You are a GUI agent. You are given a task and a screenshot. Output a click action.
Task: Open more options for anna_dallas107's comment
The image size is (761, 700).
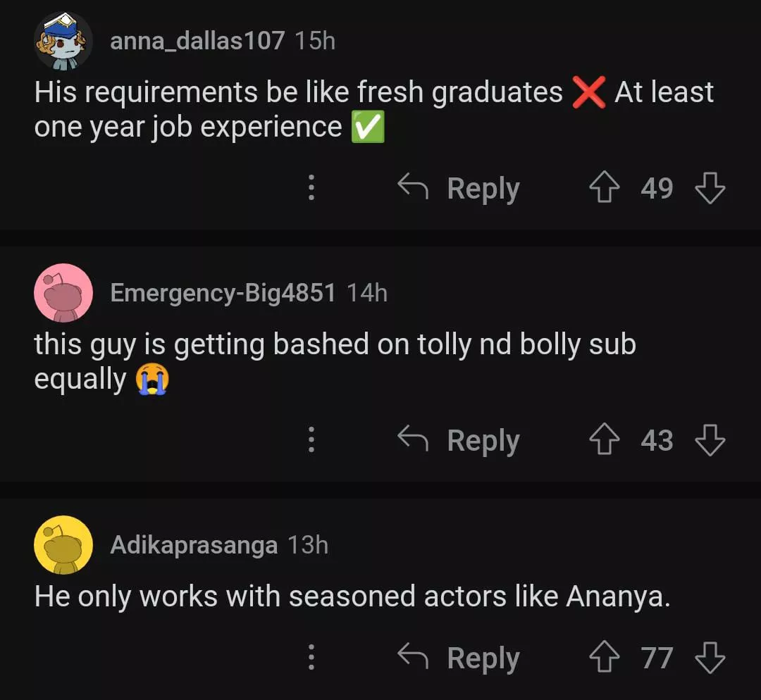click(311, 189)
